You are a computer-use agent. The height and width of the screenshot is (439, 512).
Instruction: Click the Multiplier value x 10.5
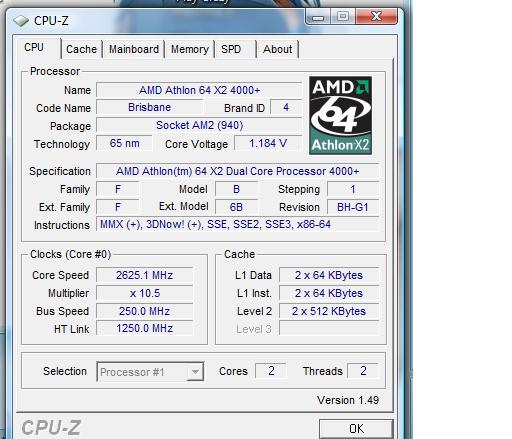[144, 293]
